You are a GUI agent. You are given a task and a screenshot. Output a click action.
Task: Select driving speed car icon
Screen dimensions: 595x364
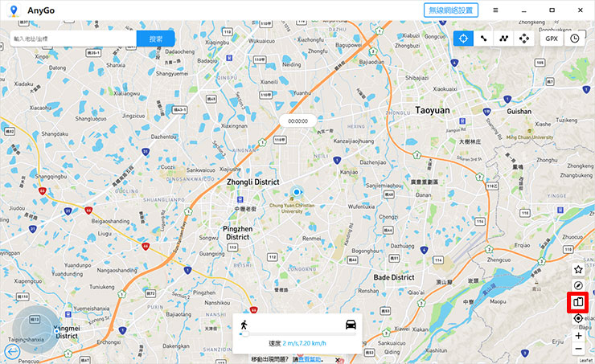tap(351, 325)
